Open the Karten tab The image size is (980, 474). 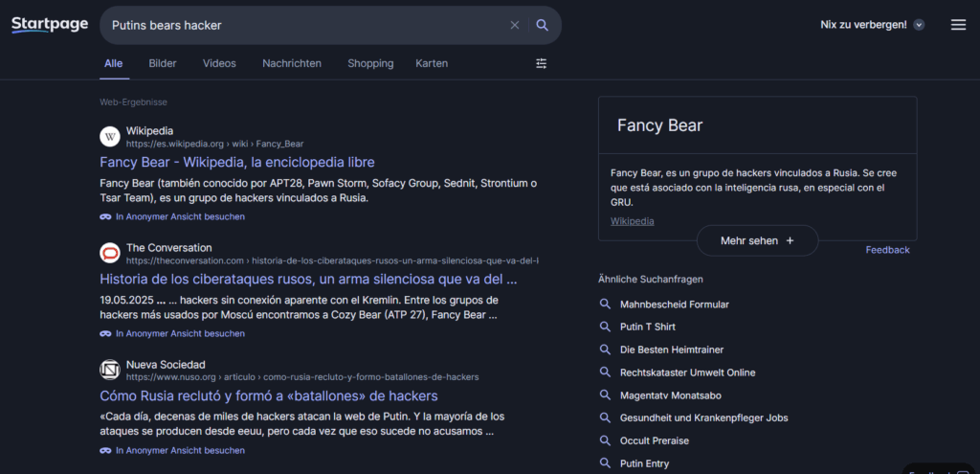432,63
